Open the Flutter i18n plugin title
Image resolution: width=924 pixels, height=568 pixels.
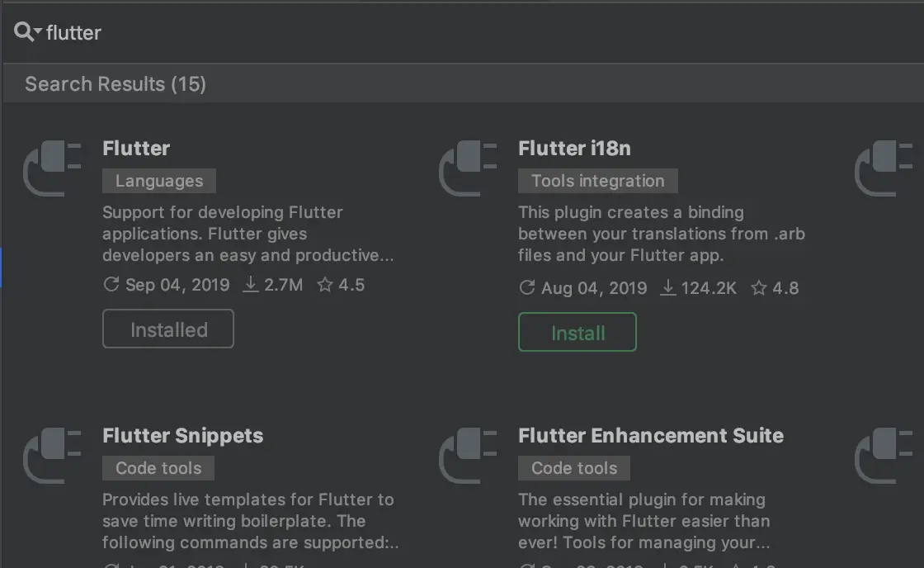click(574, 149)
